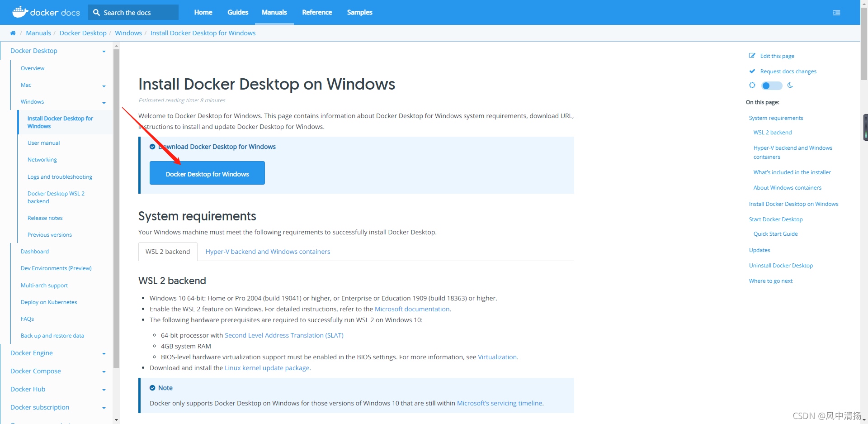Viewport: 868px width, 424px height.
Task: Click the Request docs changes link
Action: coord(788,71)
